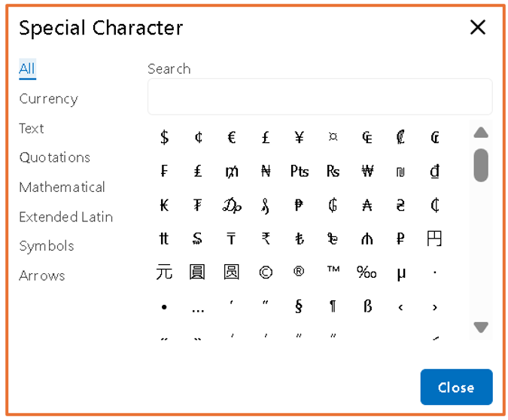This screenshot has width=508, height=420.
Task: Switch to the Mathematical category
Action: click(62, 187)
